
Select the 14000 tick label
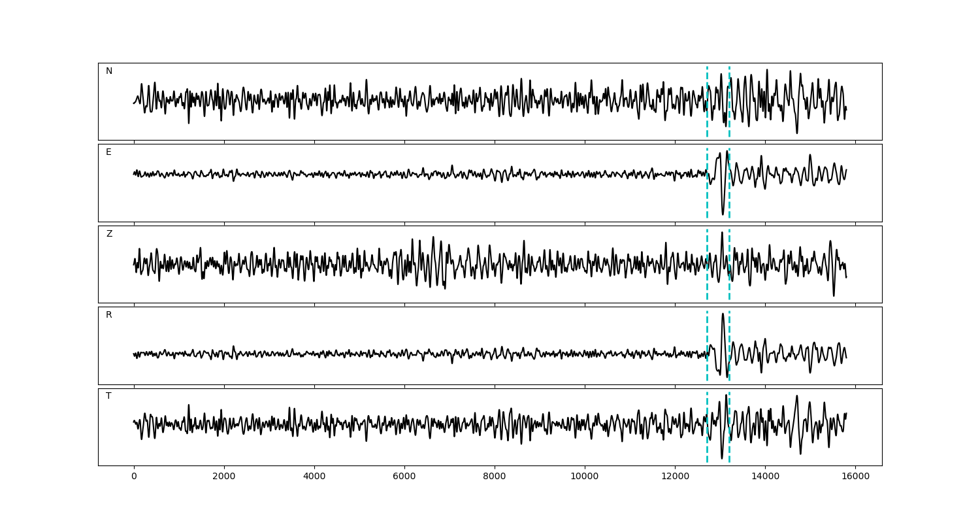765,477
